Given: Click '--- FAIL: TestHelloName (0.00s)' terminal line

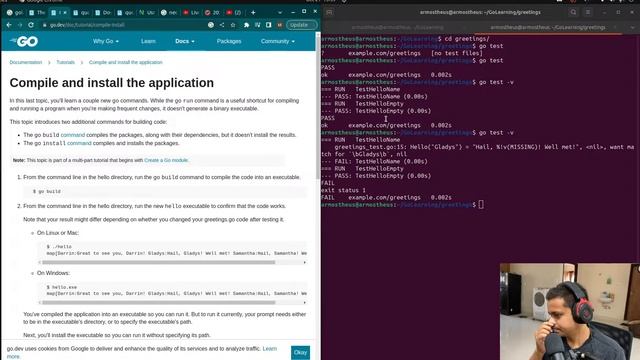Looking at the screenshot, I should (x=374, y=161).
